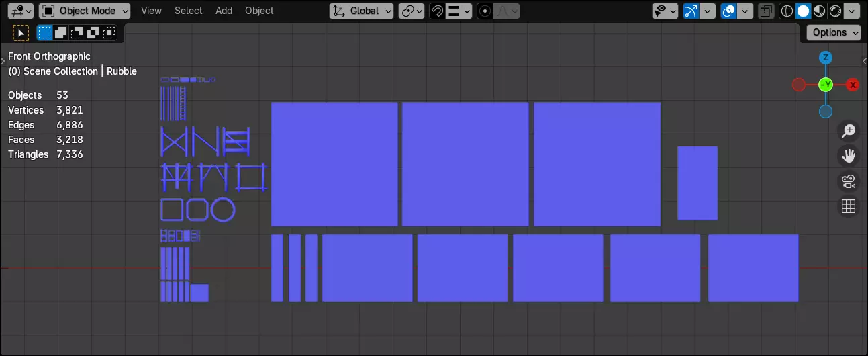Open the Object menu
Screen dimensions: 868x356
259,11
